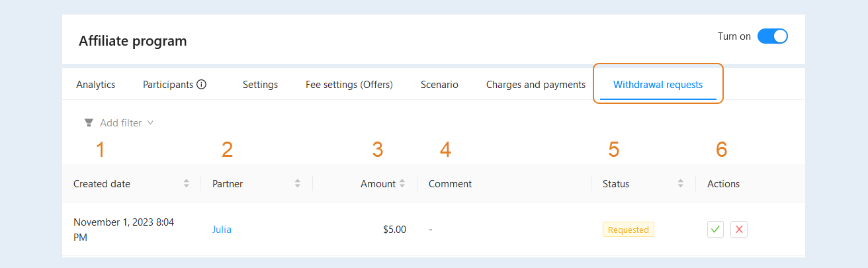Switch to the Analytics tab
This screenshot has width=868, height=268.
(95, 85)
